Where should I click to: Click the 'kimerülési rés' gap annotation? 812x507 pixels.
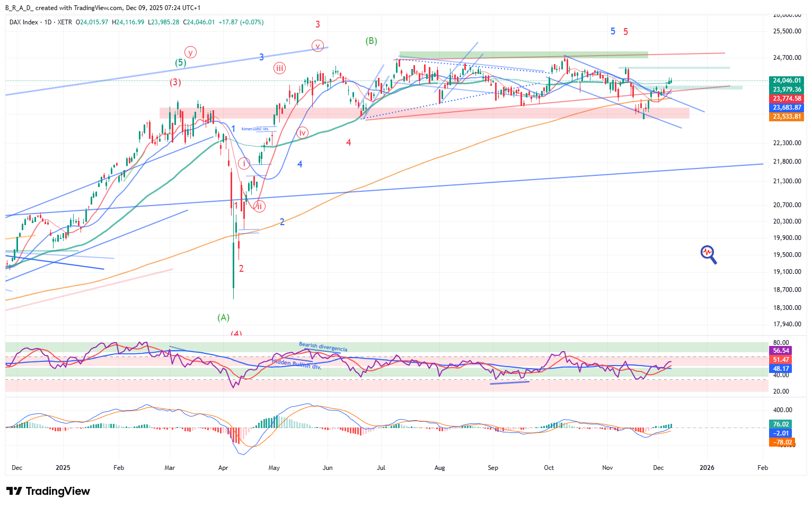pos(255,129)
